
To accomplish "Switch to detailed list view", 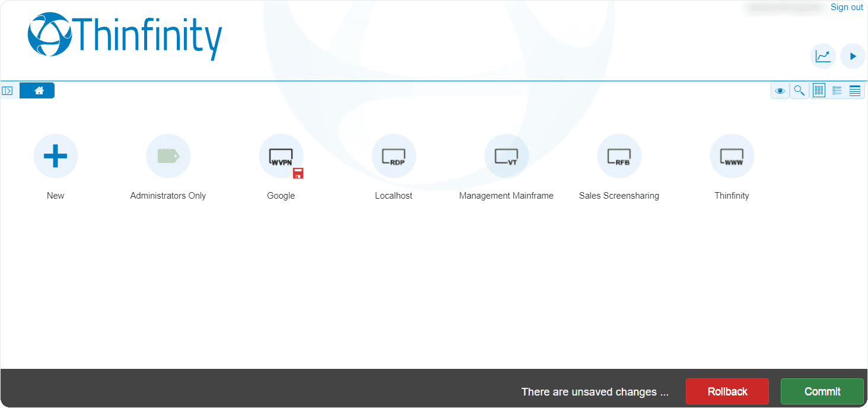I will coord(837,91).
